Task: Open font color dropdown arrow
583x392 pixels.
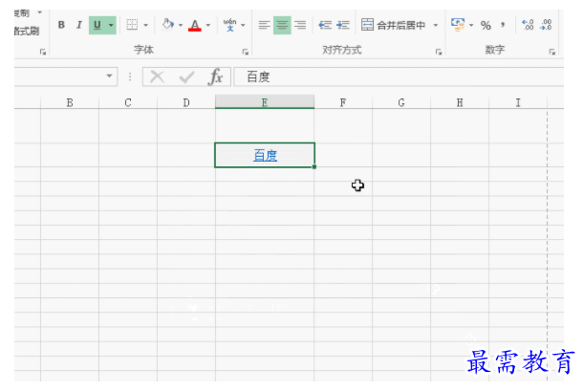Action: tap(208, 25)
